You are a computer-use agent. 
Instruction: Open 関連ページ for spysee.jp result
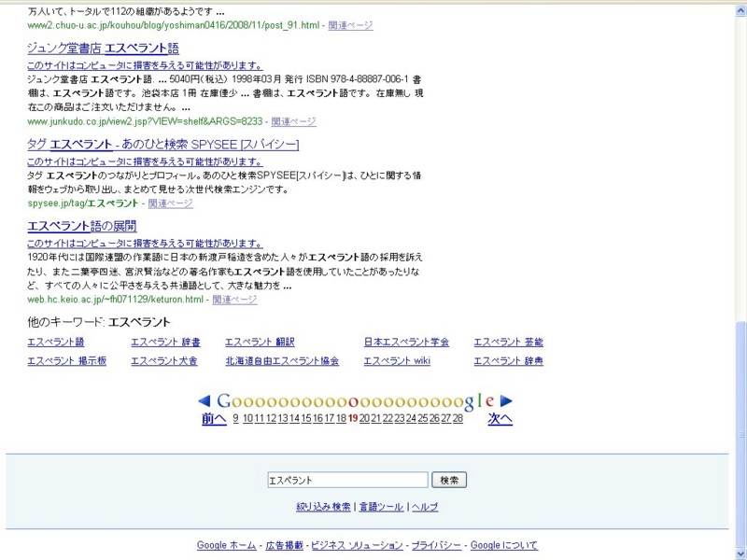pyautogui.click(x=171, y=203)
